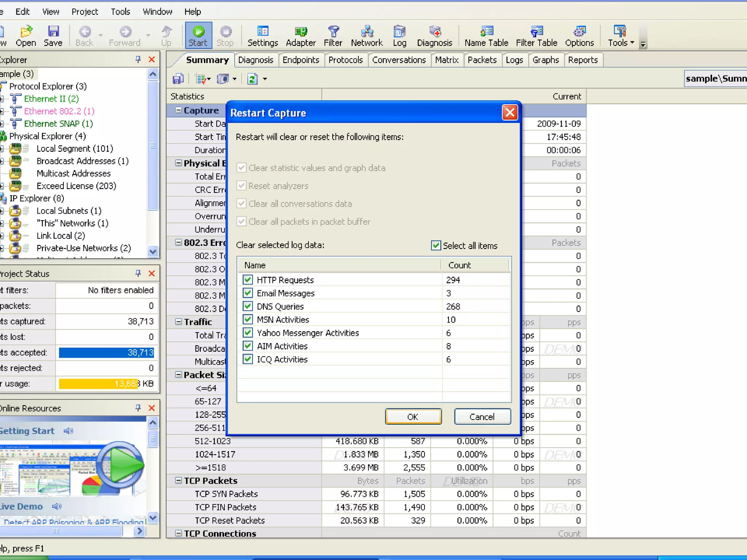Uncheck the DNS Queries checkbox
Screen dimensions: 747x560
tap(248, 306)
